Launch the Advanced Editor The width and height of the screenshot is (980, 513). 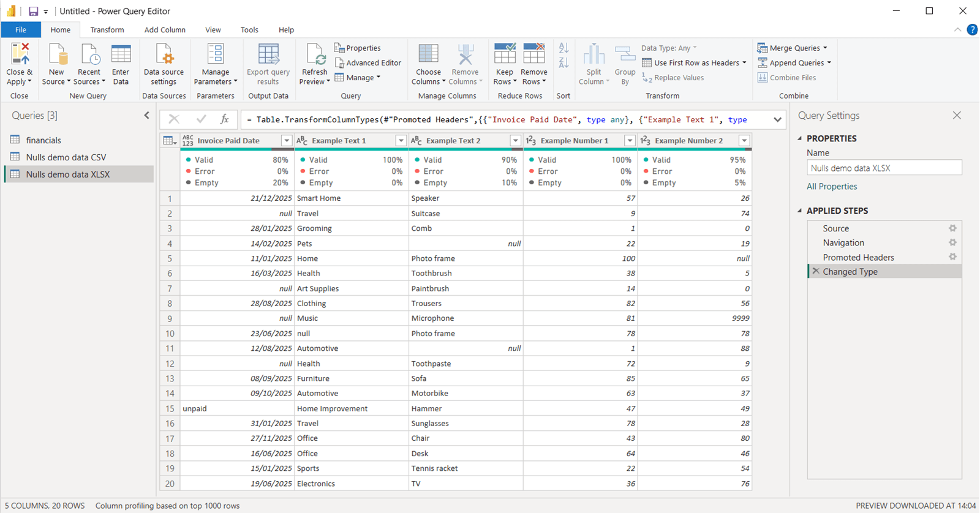click(368, 62)
